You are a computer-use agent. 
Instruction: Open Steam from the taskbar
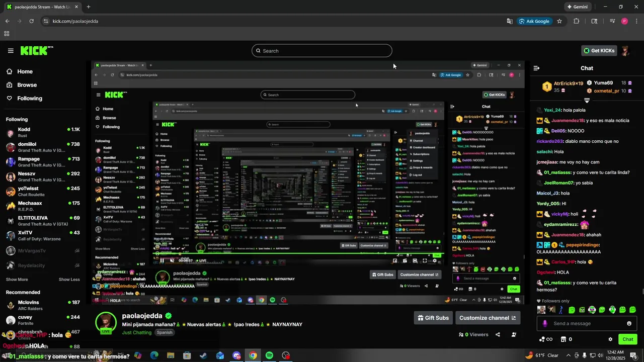coord(203,355)
